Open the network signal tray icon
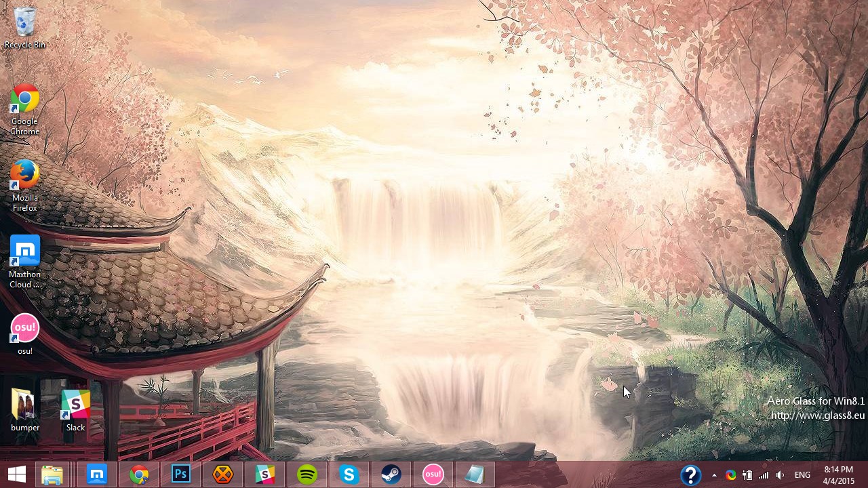This screenshot has height=488, width=868. coord(764,475)
